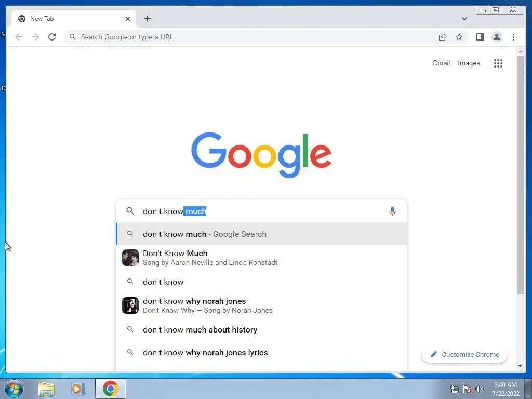
Task: Open Google Images link
Action: (469, 63)
